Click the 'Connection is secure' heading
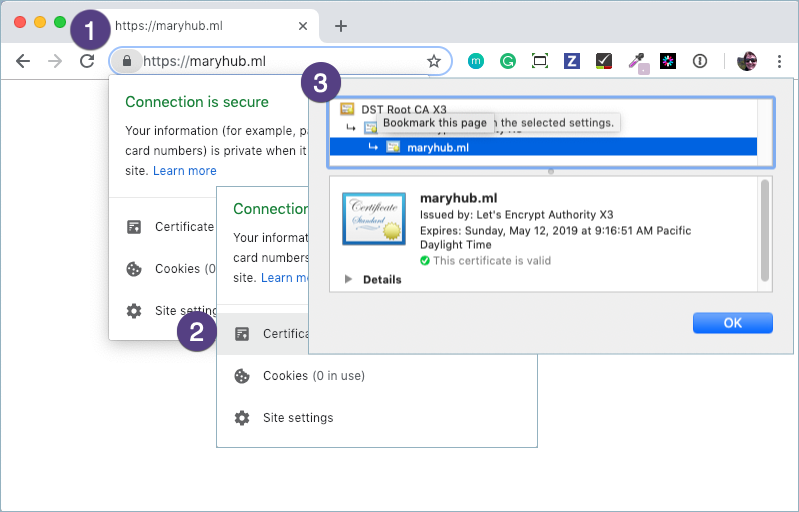The image size is (799, 512). (197, 102)
